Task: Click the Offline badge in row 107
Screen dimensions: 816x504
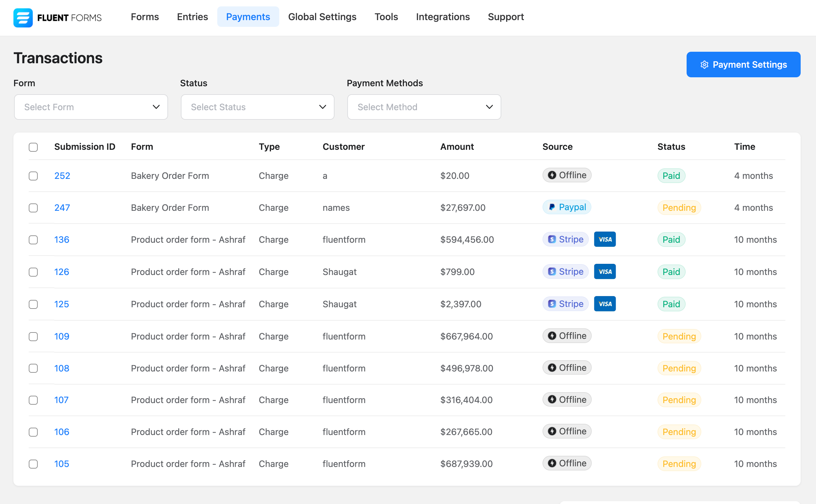Action: [x=566, y=400]
